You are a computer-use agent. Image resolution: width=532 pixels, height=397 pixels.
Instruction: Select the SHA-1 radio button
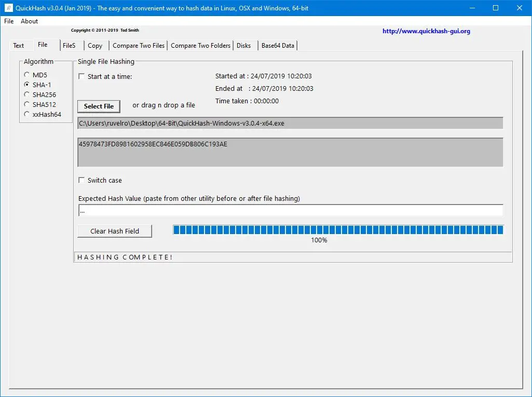pyautogui.click(x=27, y=84)
